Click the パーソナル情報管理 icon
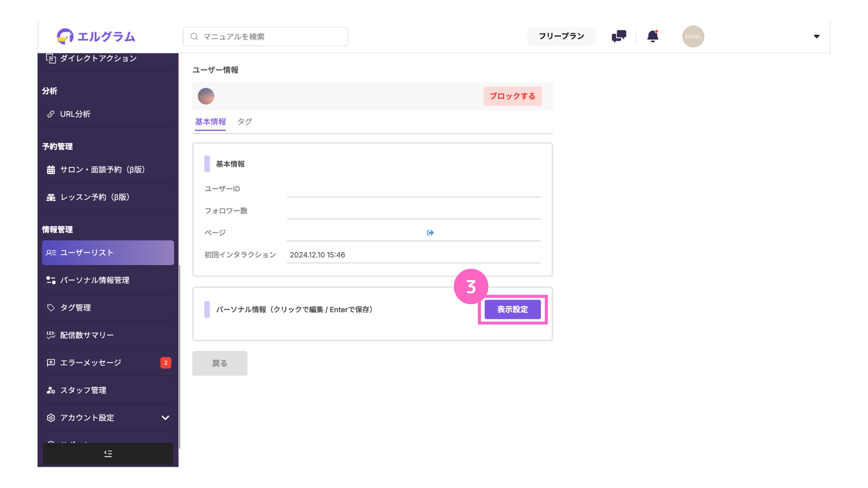The width and height of the screenshot is (868, 488). tap(51, 280)
